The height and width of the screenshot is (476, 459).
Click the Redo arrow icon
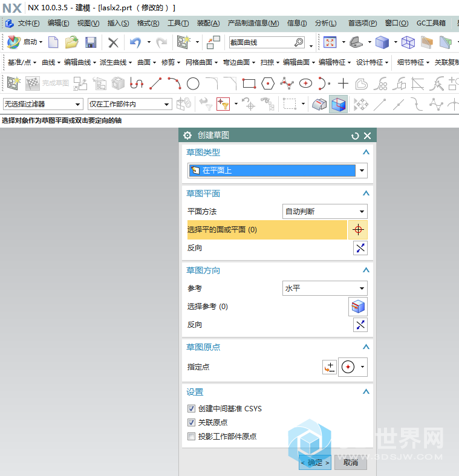pos(161,42)
